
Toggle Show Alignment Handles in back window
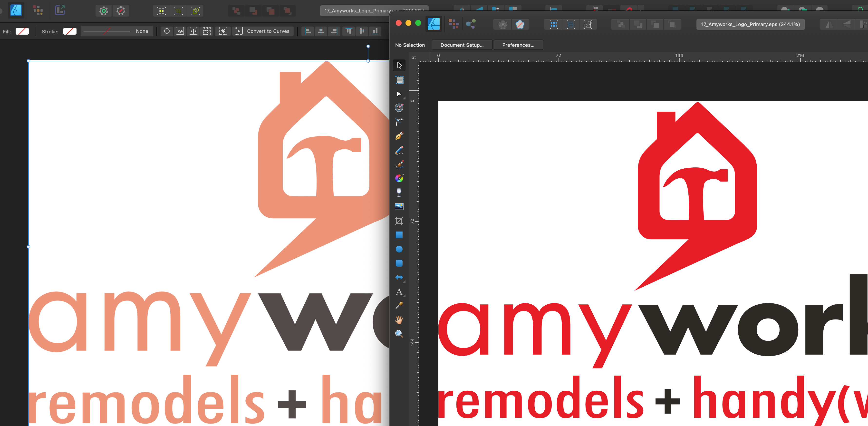pyautogui.click(x=193, y=31)
